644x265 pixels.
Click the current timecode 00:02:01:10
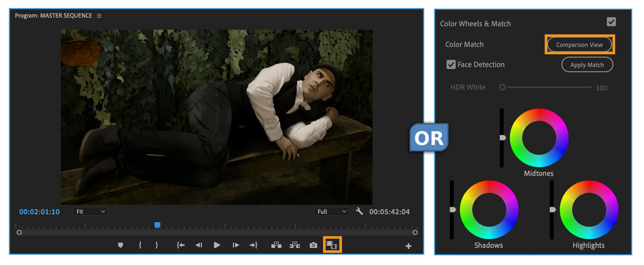39,212
